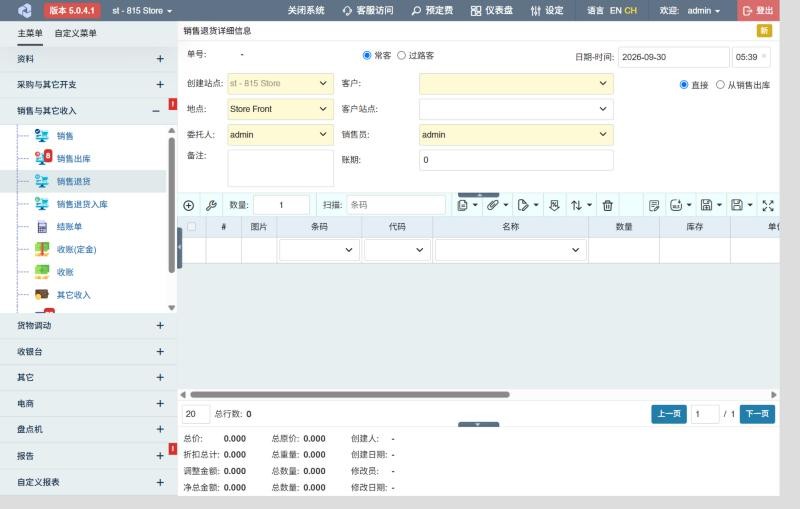The height and width of the screenshot is (509, 800).
Task: Click the import download icon in toolbar
Action: point(554,206)
